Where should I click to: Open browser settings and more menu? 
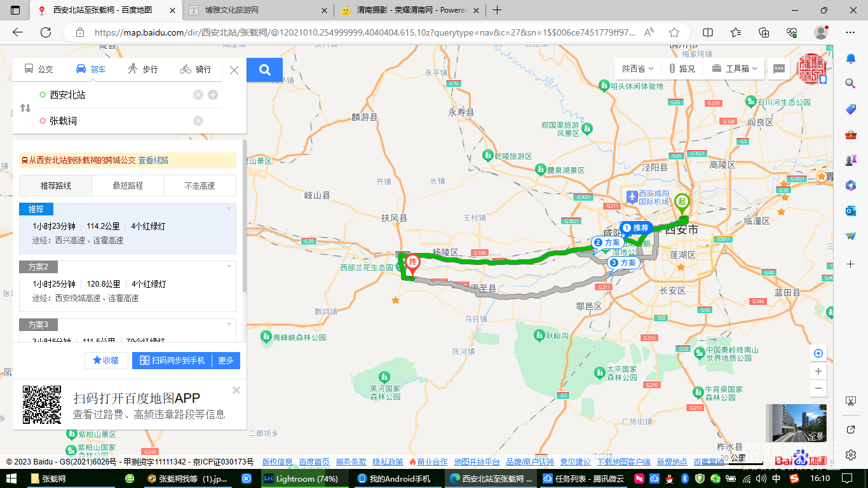pyautogui.click(x=850, y=32)
